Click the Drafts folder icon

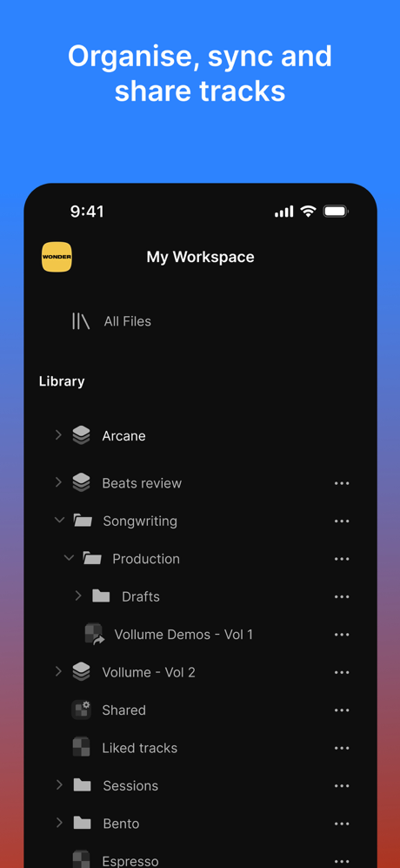coord(101,596)
